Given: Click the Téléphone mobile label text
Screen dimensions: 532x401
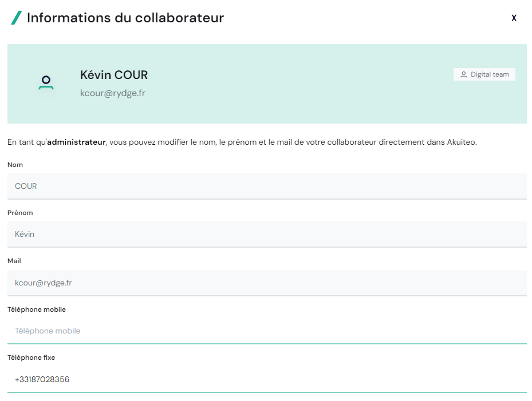Looking at the screenshot, I should [x=37, y=309].
